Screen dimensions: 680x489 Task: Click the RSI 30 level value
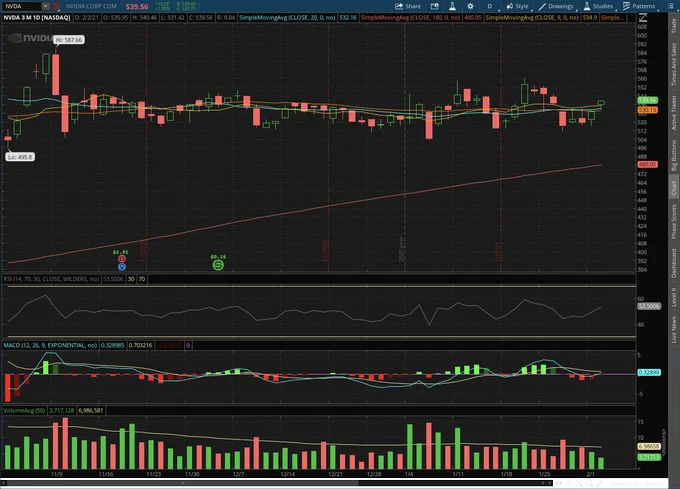point(131,279)
